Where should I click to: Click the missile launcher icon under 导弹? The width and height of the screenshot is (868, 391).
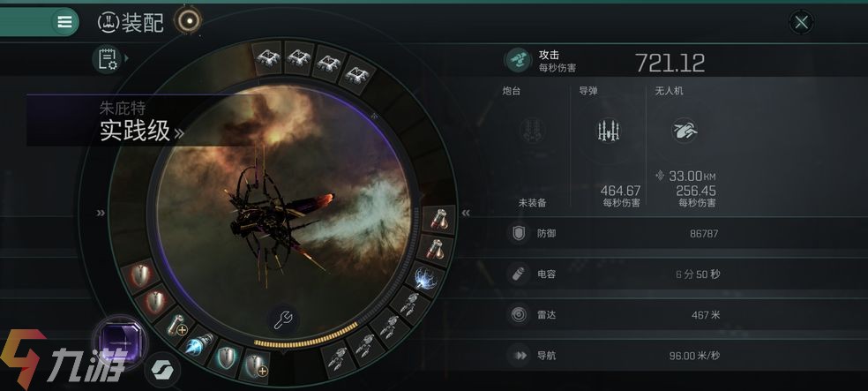click(x=608, y=132)
